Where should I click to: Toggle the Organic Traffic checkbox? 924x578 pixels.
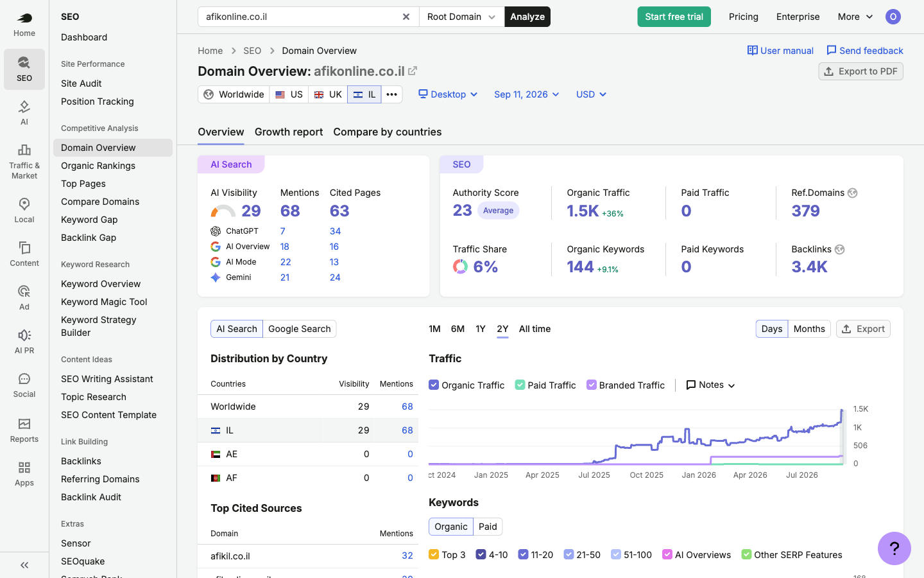click(x=434, y=385)
